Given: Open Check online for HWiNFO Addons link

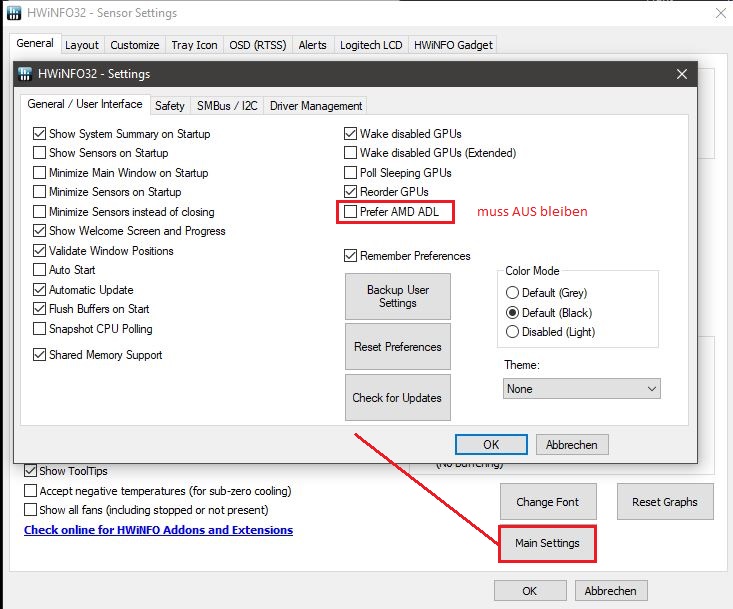Looking at the screenshot, I should coord(158,530).
